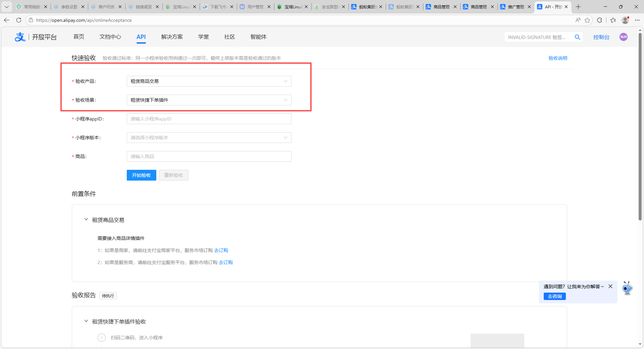Open the 验收产品 dropdown
The width and height of the screenshot is (644, 349).
(209, 81)
